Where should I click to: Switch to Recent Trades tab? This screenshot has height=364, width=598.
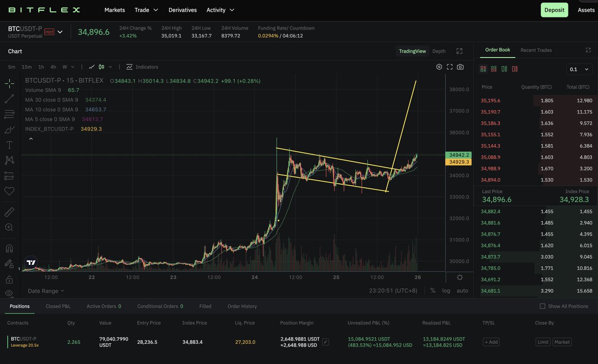click(x=536, y=50)
